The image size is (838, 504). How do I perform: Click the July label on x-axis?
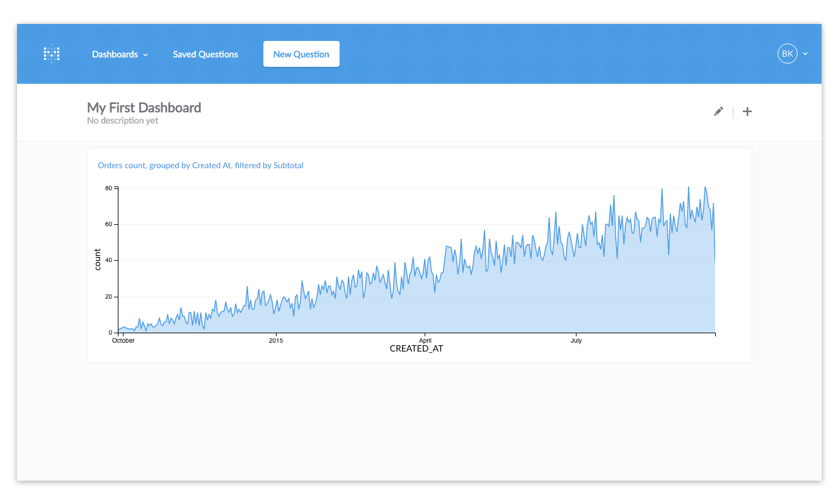coord(576,341)
